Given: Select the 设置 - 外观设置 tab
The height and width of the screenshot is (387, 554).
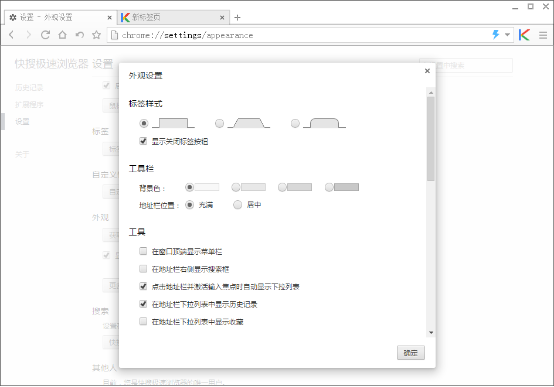Looking at the screenshot, I should (60, 17).
